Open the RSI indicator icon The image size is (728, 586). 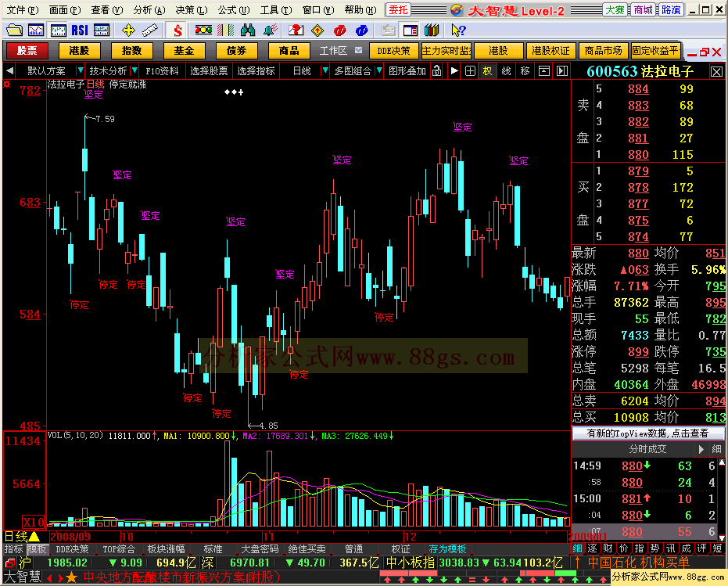(80, 31)
